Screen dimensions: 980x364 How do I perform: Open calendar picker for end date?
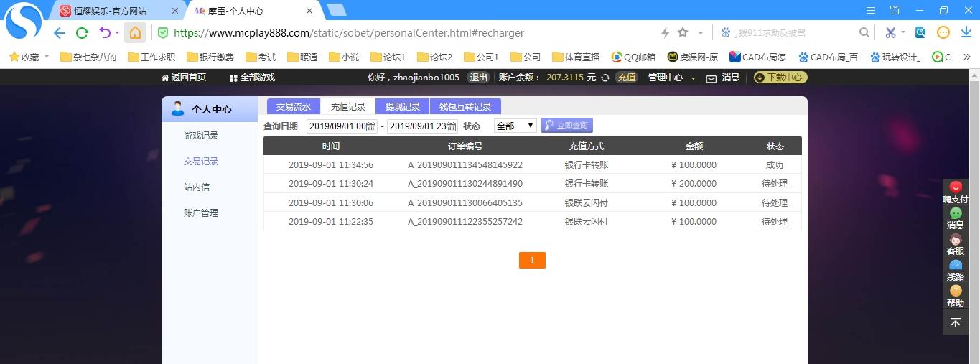[x=452, y=126]
